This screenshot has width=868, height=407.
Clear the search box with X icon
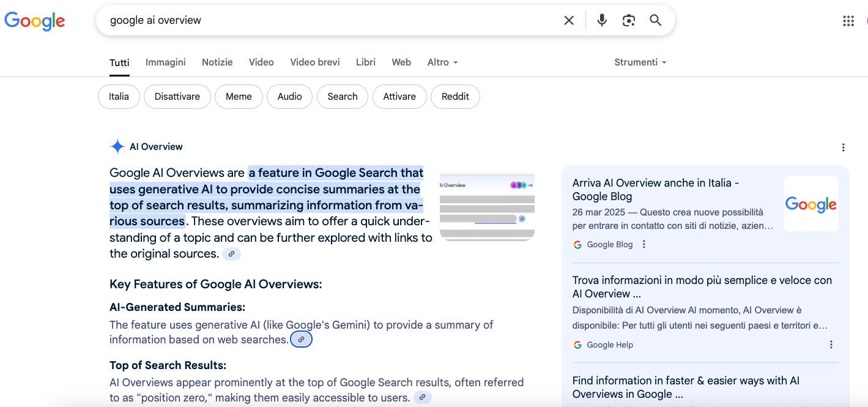[569, 20]
